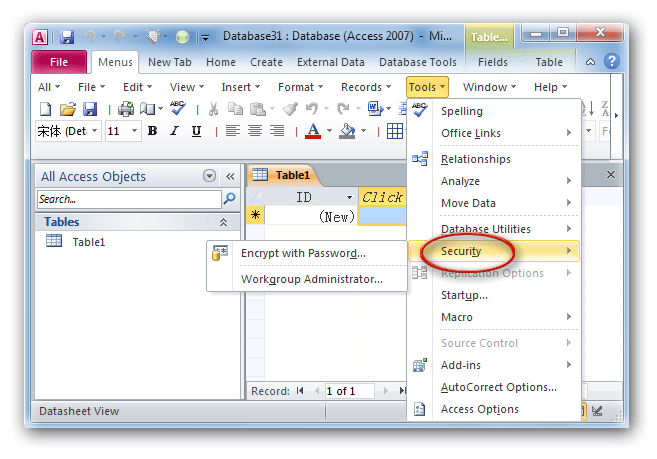Viewport: 657px width, 459px height.
Task: Select Startup in Tools menu
Action: [494, 295]
